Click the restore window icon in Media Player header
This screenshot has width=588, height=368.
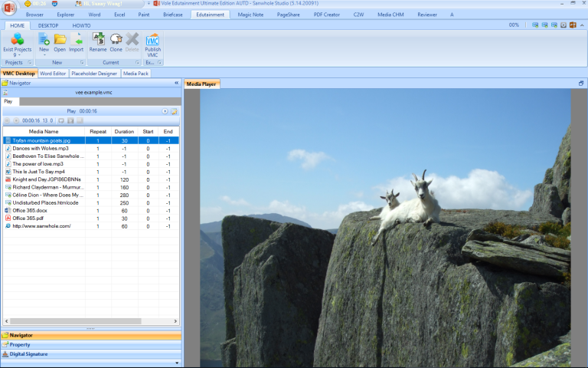pyautogui.click(x=581, y=84)
